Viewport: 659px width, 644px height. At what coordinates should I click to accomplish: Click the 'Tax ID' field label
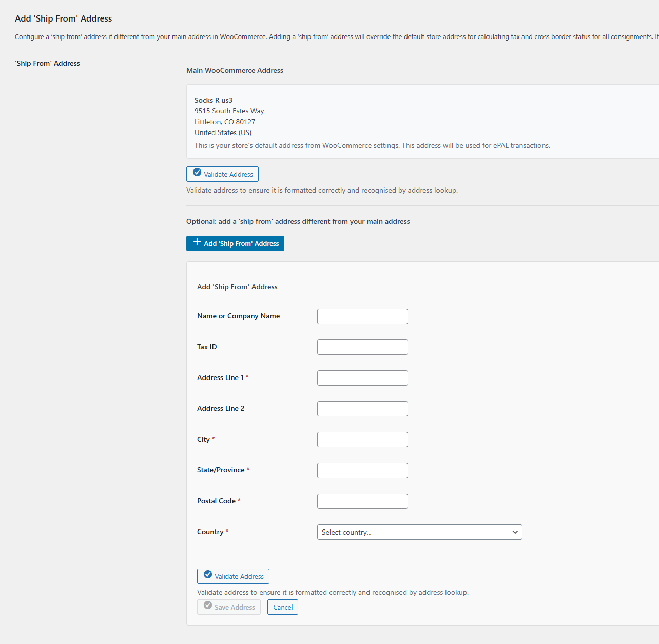[x=207, y=347]
